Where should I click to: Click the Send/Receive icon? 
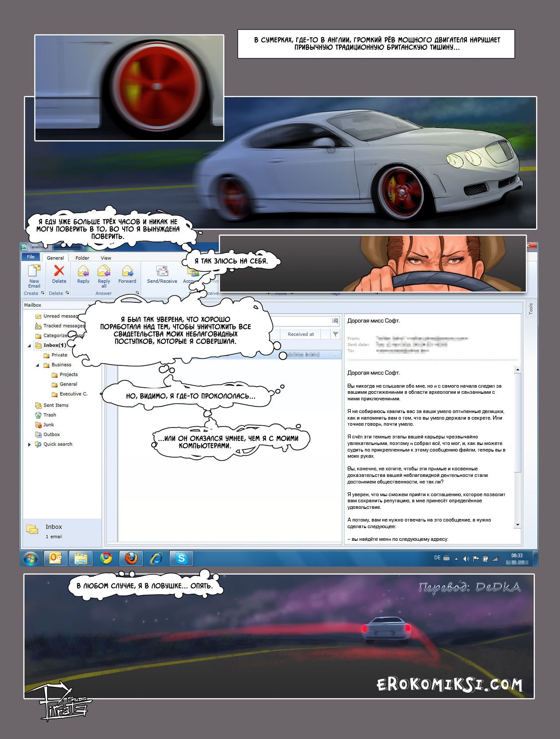tap(162, 272)
